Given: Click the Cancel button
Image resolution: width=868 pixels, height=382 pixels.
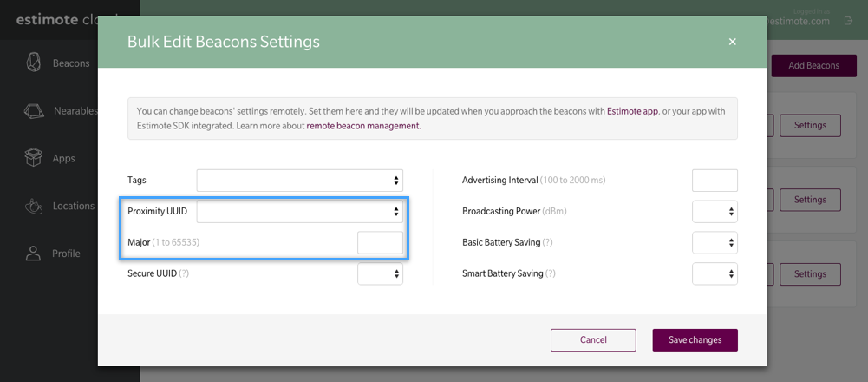Looking at the screenshot, I should coord(593,339).
